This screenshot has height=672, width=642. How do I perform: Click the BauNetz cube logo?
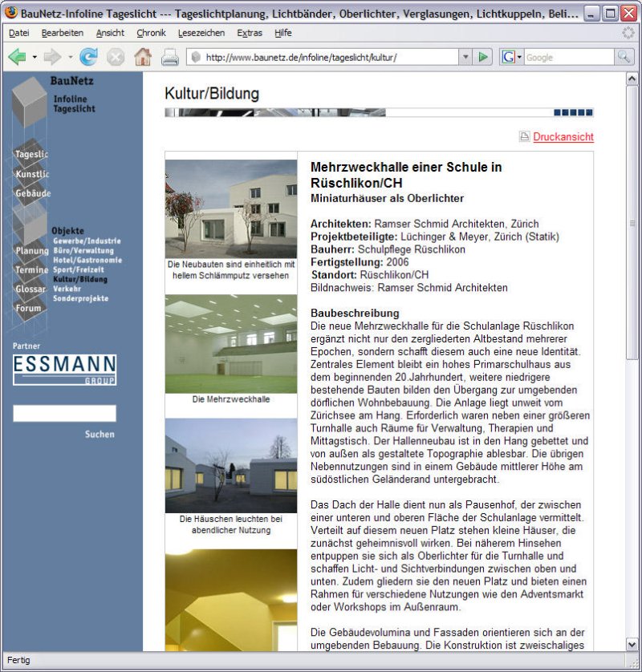pos(29,102)
